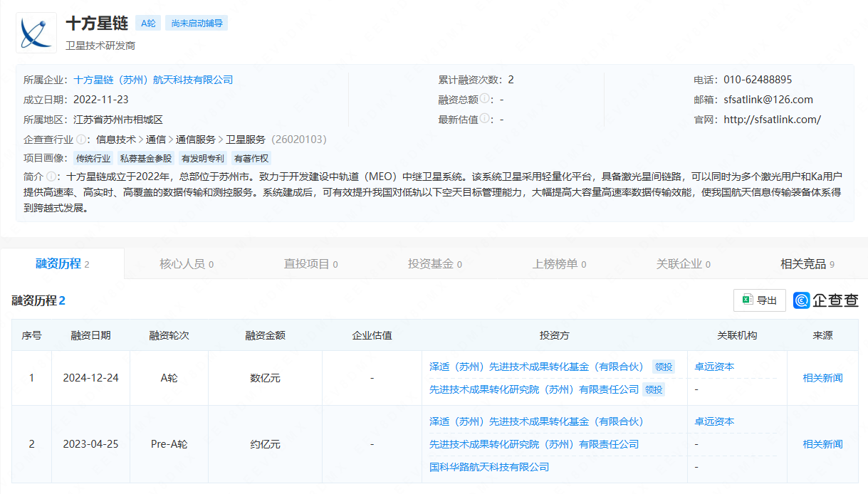This screenshot has width=868, height=494.
Task: Click the 私募基金参股 project tag
Action: 146,159
